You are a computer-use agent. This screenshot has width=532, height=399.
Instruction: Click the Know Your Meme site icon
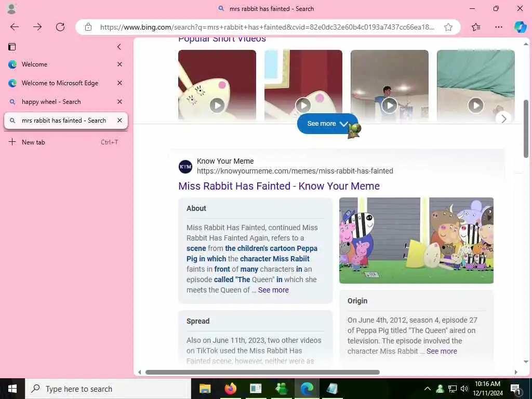click(x=185, y=167)
